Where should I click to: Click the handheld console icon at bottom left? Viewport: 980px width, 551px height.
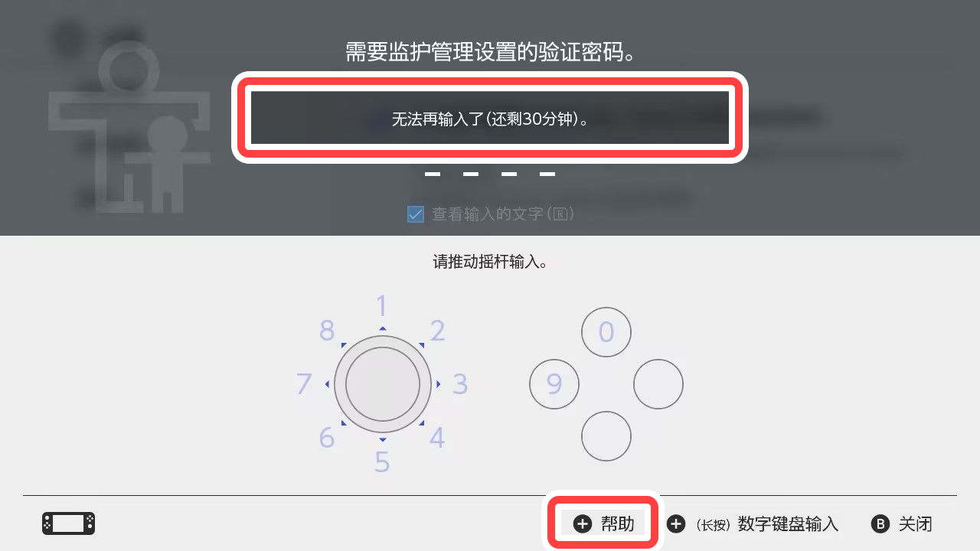pyautogui.click(x=68, y=523)
